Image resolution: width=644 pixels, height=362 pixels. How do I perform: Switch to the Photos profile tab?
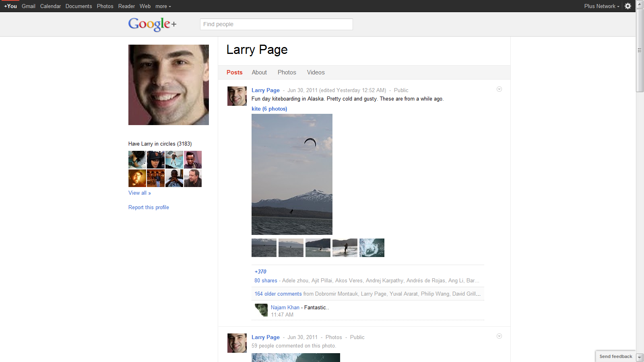[287, 72]
